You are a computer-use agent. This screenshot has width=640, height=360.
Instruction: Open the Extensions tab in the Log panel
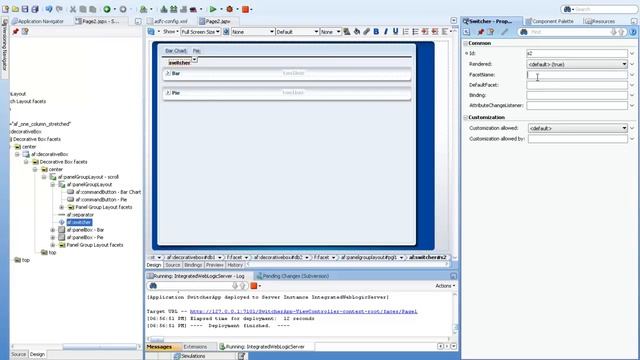195,347
